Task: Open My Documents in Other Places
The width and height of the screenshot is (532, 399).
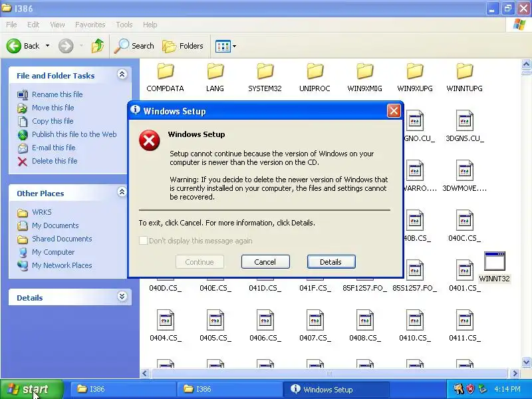Action: [x=55, y=225]
